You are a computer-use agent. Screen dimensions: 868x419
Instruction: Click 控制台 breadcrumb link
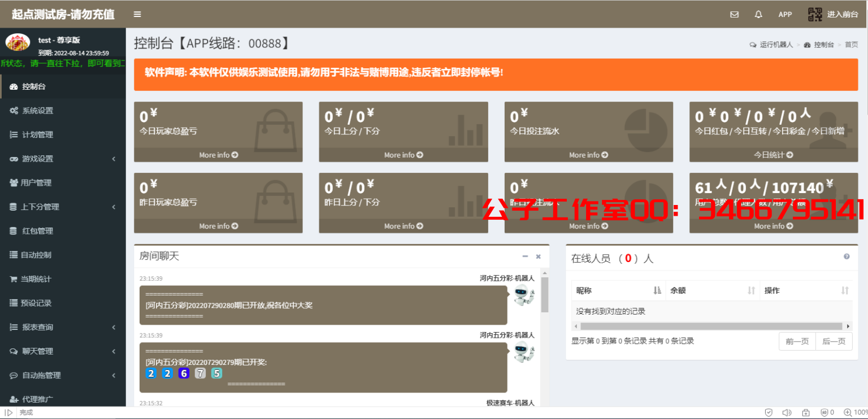(x=819, y=45)
